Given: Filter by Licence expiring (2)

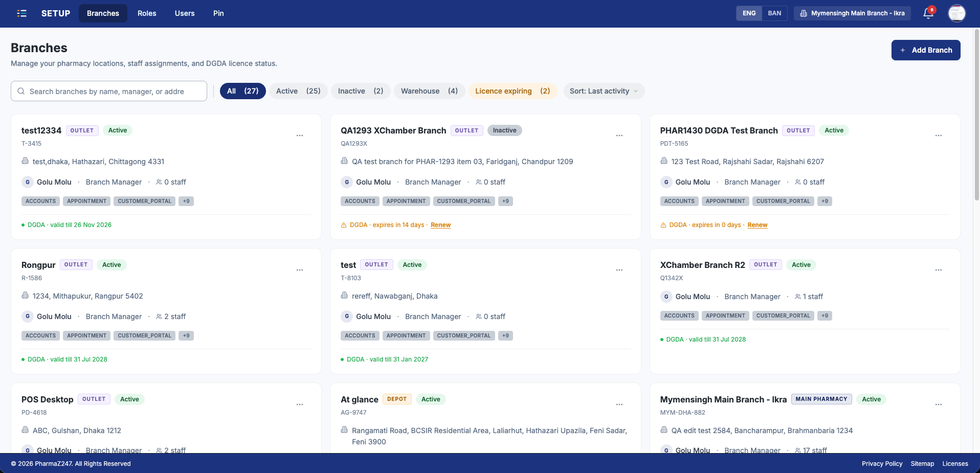Looking at the screenshot, I should (513, 91).
